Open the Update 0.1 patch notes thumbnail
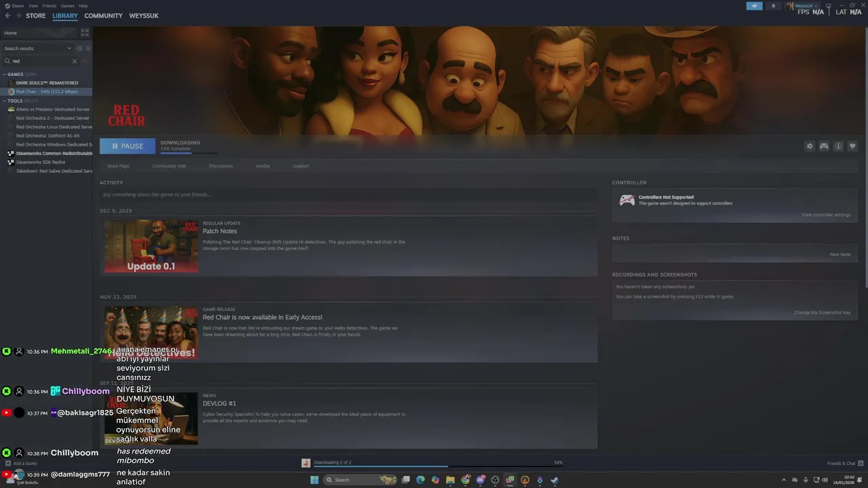This screenshot has width=868, height=488. coord(151,246)
